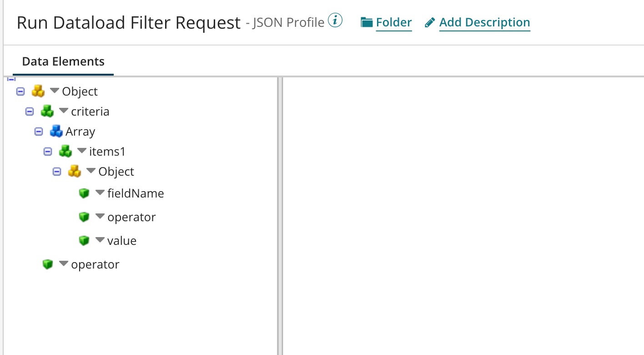The width and height of the screenshot is (644, 355).
Task: Open dropdown arrow next to value
Action: click(x=100, y=240)
